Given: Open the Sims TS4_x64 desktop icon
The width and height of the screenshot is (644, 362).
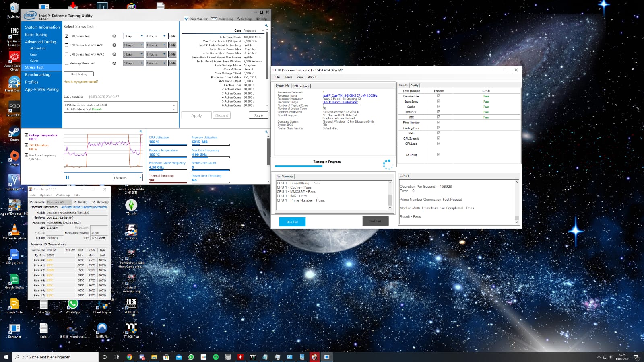Looking at the screenshot, I should tap(131, 207).
